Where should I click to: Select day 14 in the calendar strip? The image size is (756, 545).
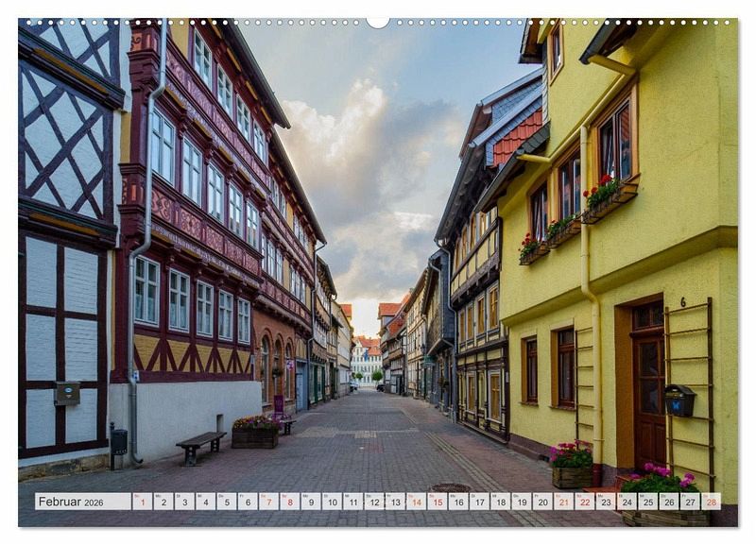[416, 502]
